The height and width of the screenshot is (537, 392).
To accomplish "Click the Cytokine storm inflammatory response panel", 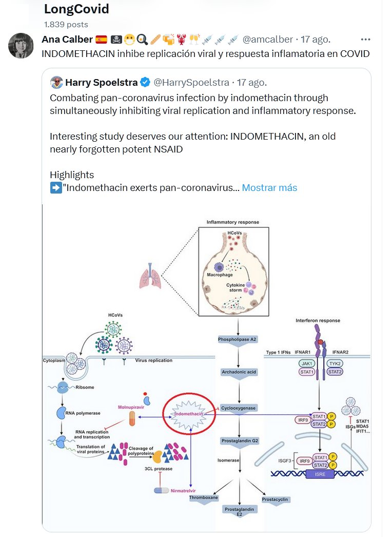I will coord(233,271).
